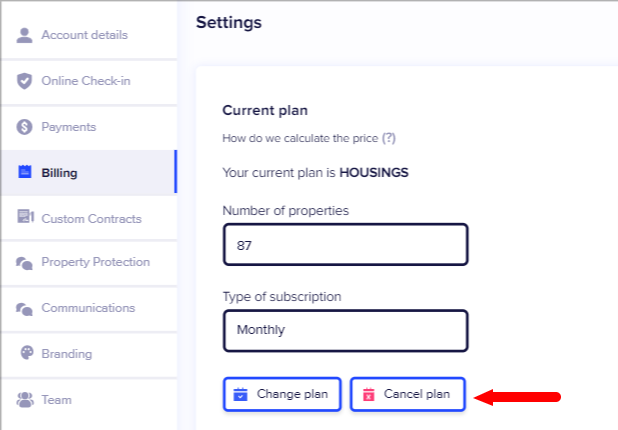Image resolution: width=618 pixels, height=430 pixels.
Task: Click the Property Protection chat icon
Action: click(x=25, y=263)
